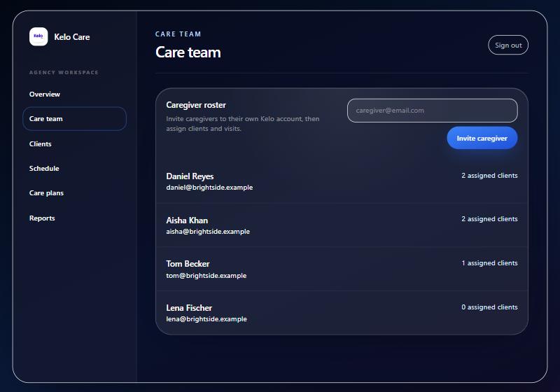Screen dimensions: 560x392
Task: Click the small CARE TEAM breadcrumb label
Action: coord(178,34)
